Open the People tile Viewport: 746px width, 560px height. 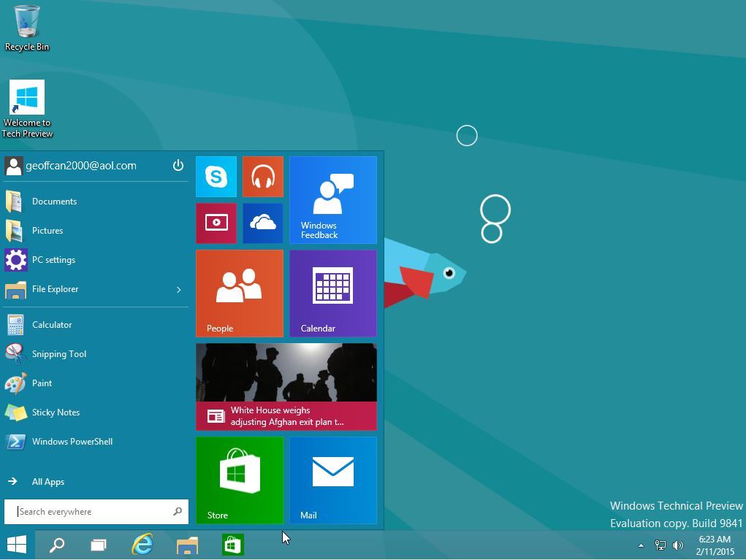tap(240, 294)
